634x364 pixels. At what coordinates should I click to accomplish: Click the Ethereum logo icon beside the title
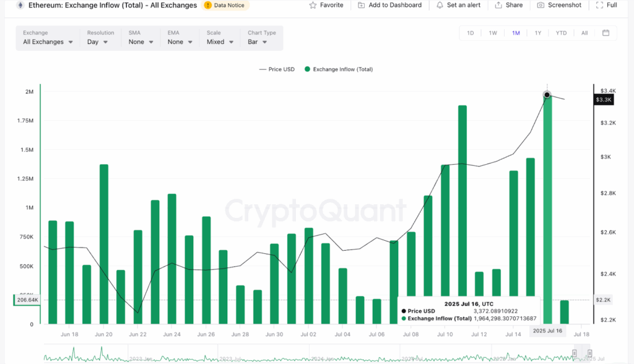[x=20, y=5]
